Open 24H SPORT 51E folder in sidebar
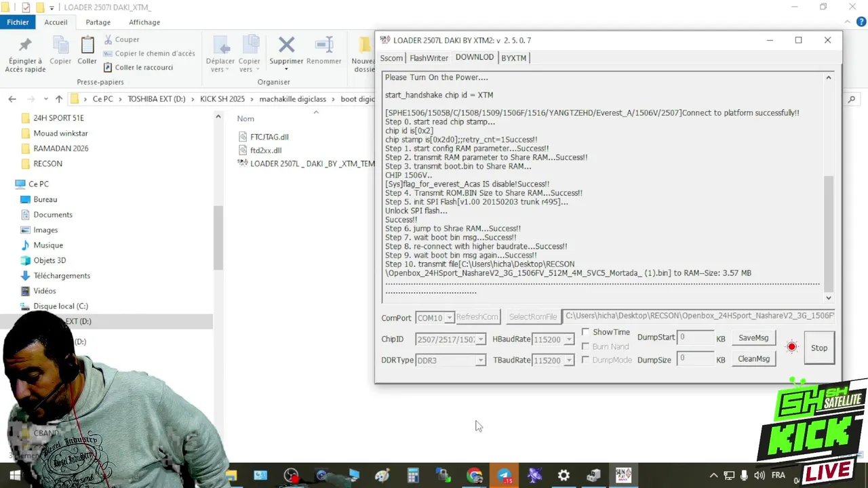868x488 pixels. (x=58, y=118)
